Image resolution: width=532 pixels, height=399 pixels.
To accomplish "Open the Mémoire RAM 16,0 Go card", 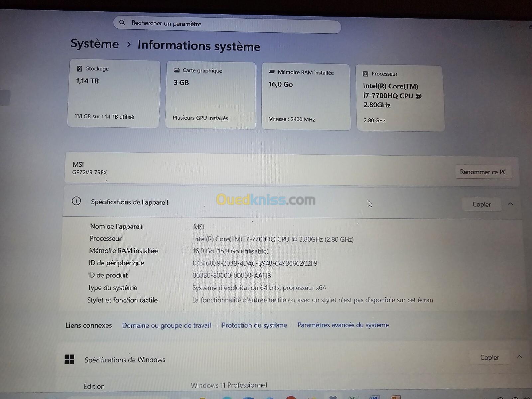I will coord(306,97).
